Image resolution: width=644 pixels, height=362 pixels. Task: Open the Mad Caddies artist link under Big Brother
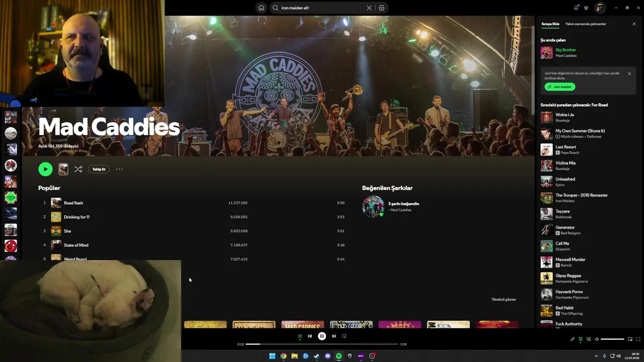pyautogui.click(x=566, y=56)
